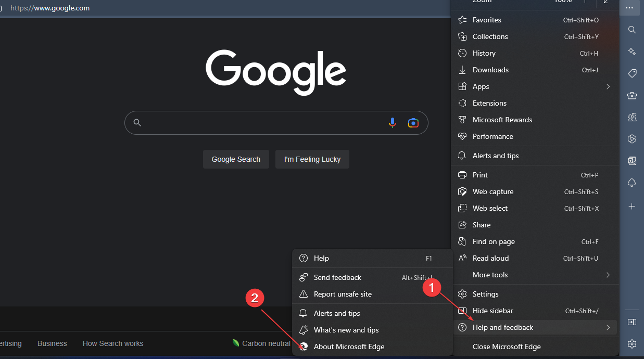Click the three-dot Settings and more button

click(x=629, y=7)
